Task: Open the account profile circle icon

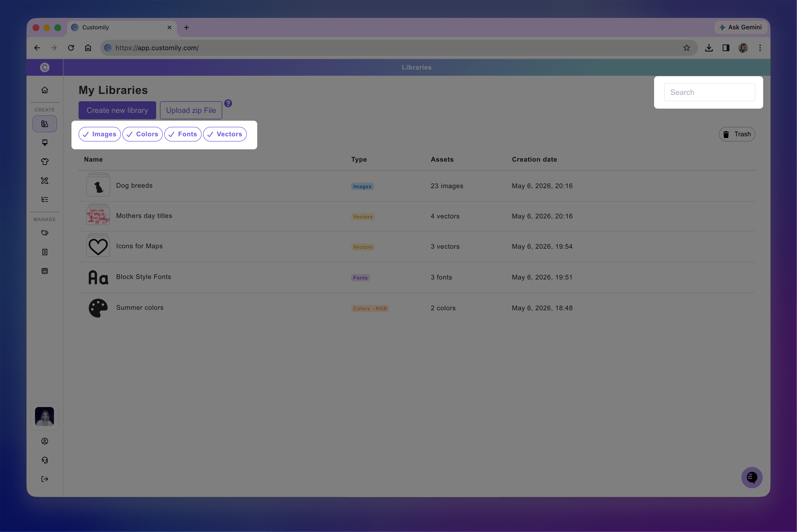Action: pyautogui.click(x=44, y=441)
